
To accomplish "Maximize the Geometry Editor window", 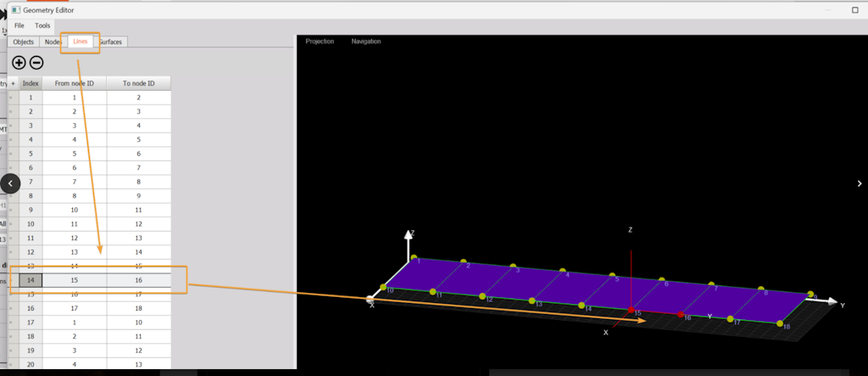I will point(854,10).
